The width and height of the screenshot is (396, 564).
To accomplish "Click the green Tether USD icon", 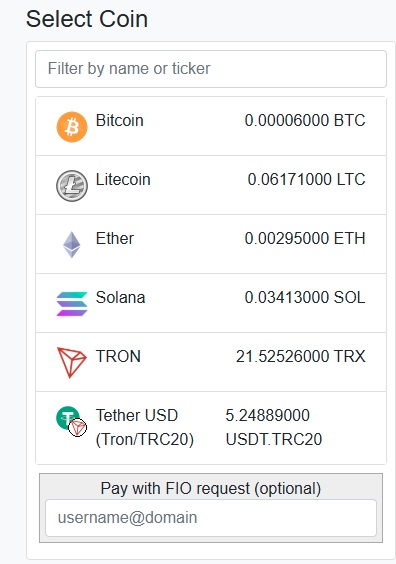I will pyautogui.click(x=68, y=418).
